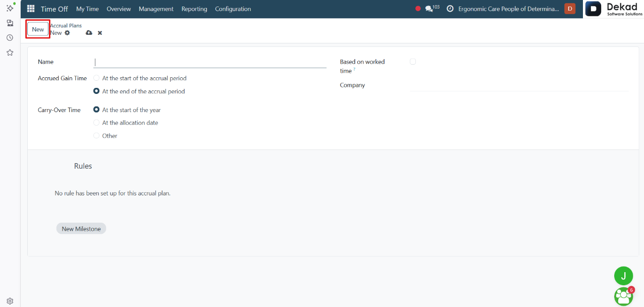The image size is (644, 307).
Task: Click the New Milestone button
Action: [81, 229]
